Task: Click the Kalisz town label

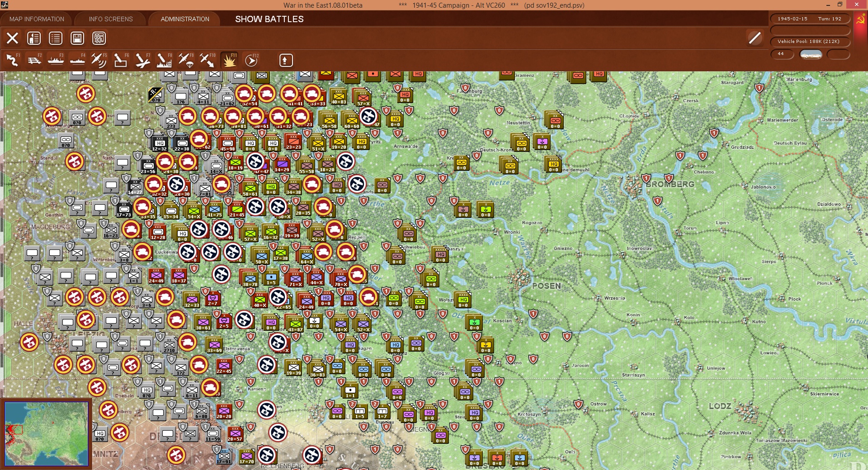Action: click(648, 414)
